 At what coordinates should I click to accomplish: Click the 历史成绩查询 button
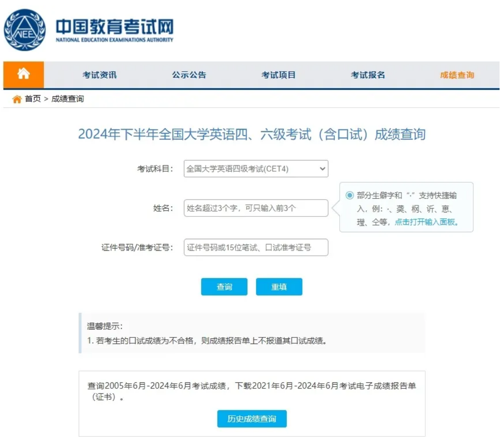[x=252, y=419]
